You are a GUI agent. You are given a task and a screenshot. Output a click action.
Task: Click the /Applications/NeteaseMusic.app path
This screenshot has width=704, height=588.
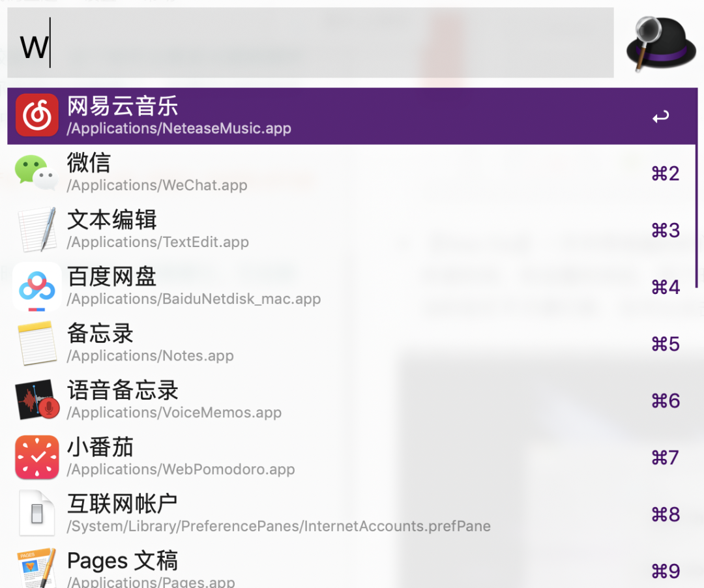[179, 129]
